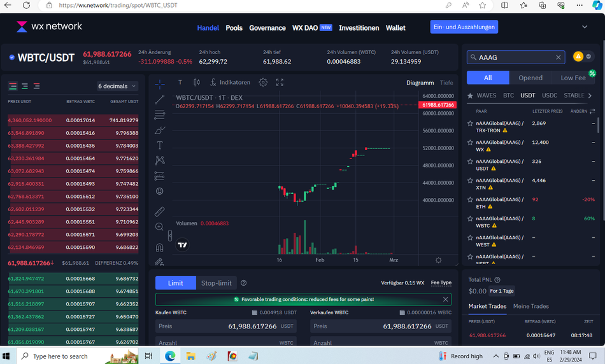Open Total PNL info icon

pos(497,280)
